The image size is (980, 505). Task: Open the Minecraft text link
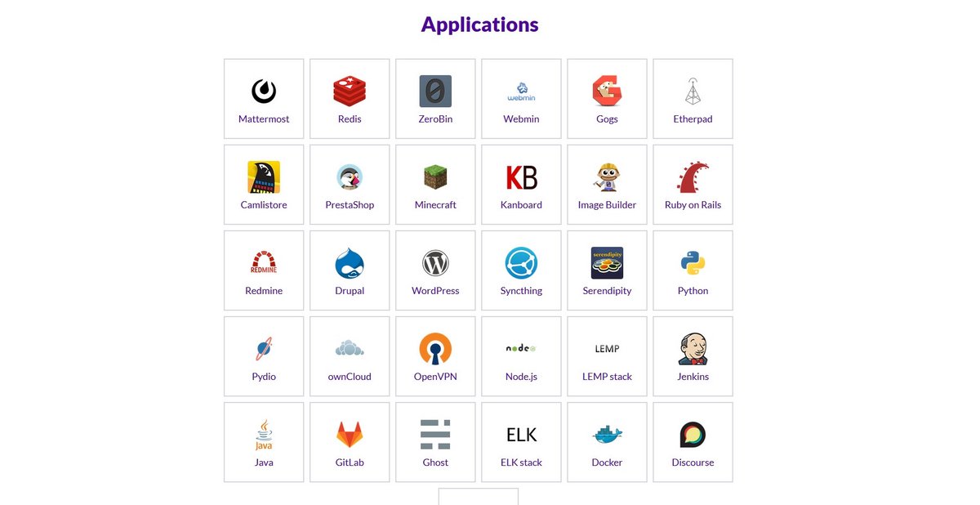[x=435, y=205]
